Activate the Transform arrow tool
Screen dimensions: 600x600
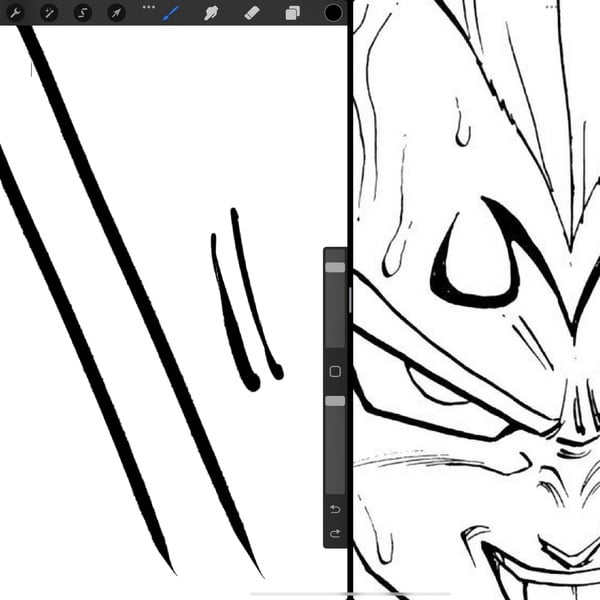tap(116, 13)
